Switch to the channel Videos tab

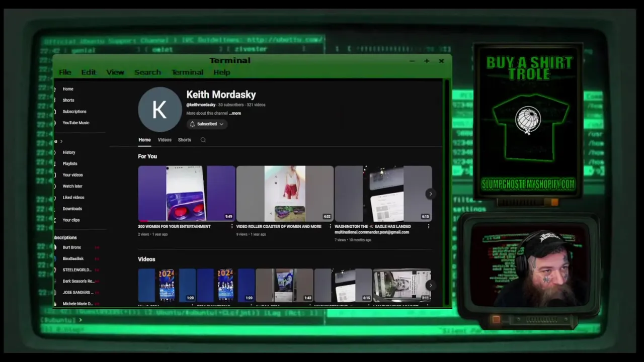pyautogui.click(x=165, y=140)
